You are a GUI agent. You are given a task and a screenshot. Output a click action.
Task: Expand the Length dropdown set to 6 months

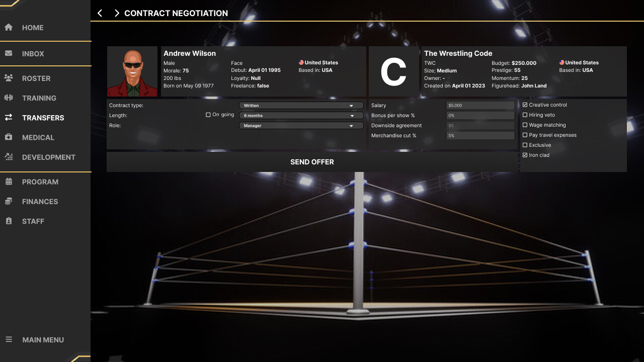click(x=301, y=115)
